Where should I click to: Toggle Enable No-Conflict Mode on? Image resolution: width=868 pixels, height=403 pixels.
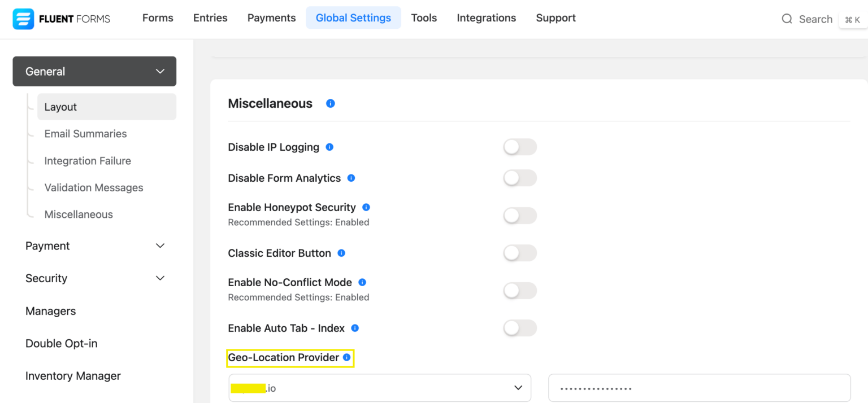click(x=519, y=290)
